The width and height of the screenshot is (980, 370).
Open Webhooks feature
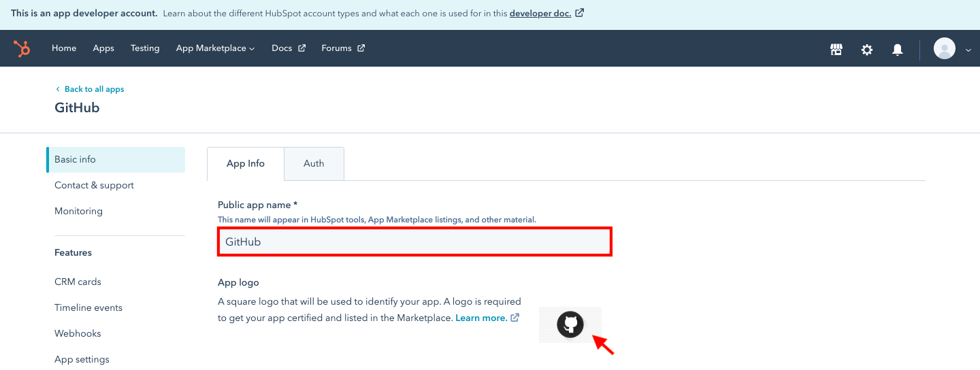tap(78, 333)
